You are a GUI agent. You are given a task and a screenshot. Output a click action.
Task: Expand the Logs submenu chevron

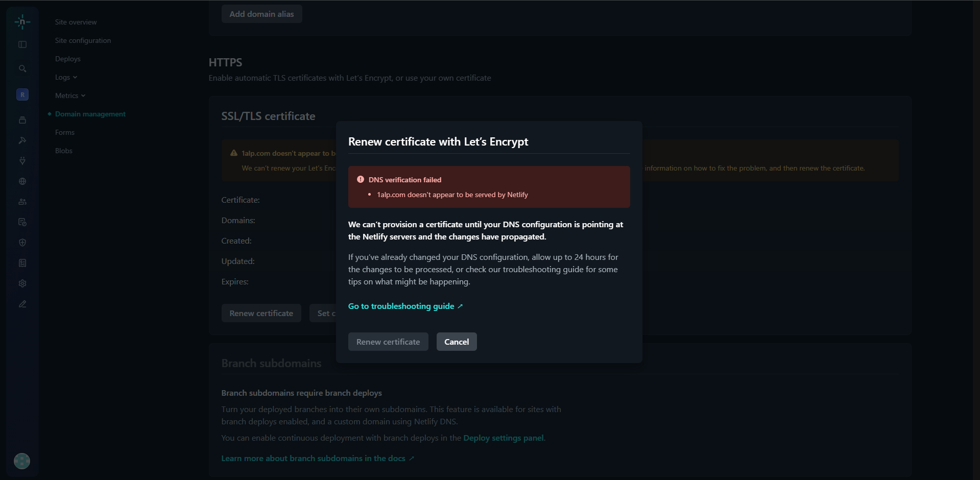point(75,78)
